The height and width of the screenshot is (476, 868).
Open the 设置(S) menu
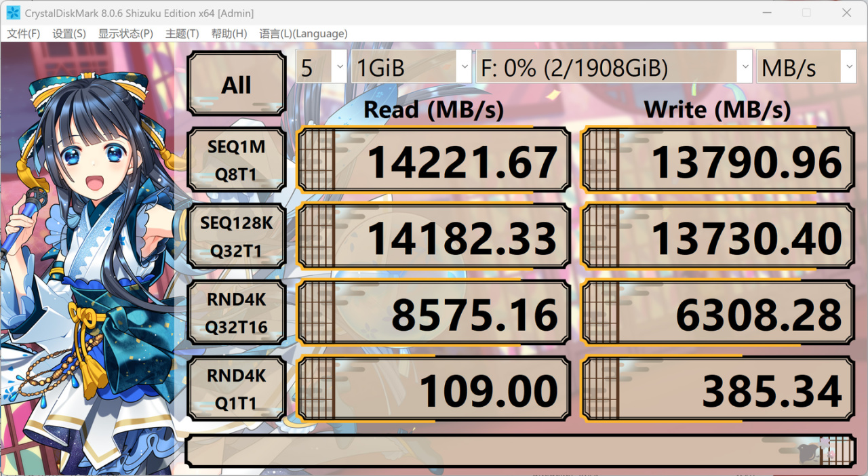tap(69, 33)
